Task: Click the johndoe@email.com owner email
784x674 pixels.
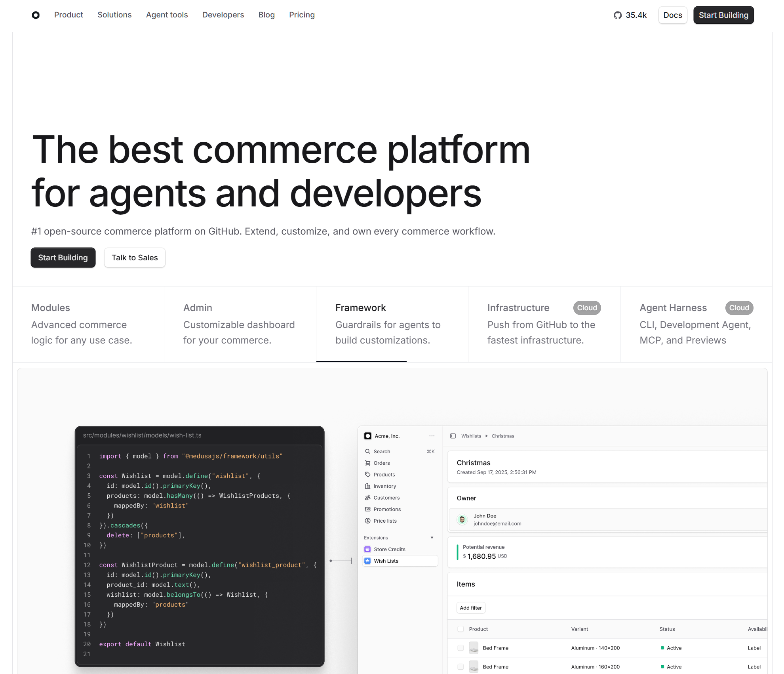Action: [497, 523]
